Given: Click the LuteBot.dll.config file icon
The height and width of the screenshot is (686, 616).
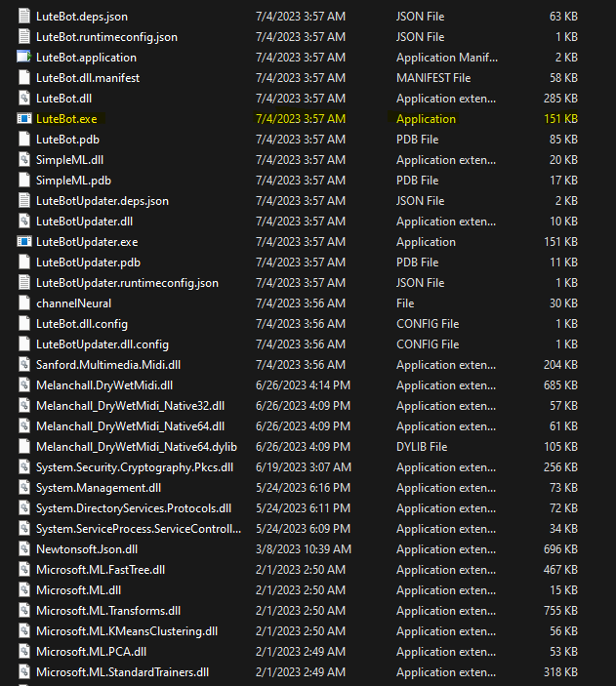Looking at the screenshot, I should (x=24, y=324).
